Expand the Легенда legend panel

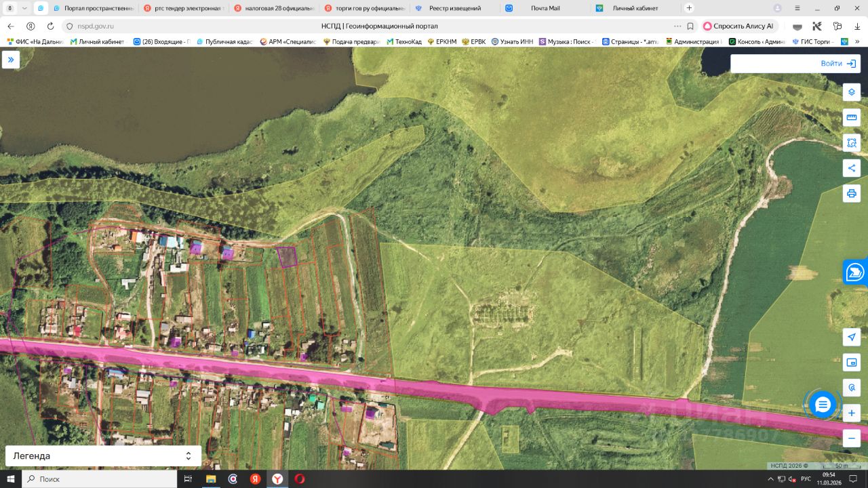pos(103,456)
